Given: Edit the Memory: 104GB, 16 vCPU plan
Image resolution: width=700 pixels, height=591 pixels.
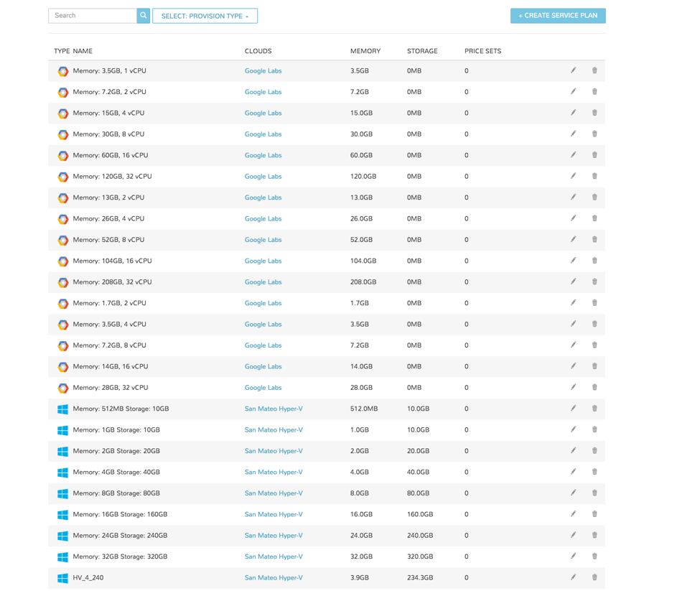Looking at the screenshot, I should (x=573, y=261).
